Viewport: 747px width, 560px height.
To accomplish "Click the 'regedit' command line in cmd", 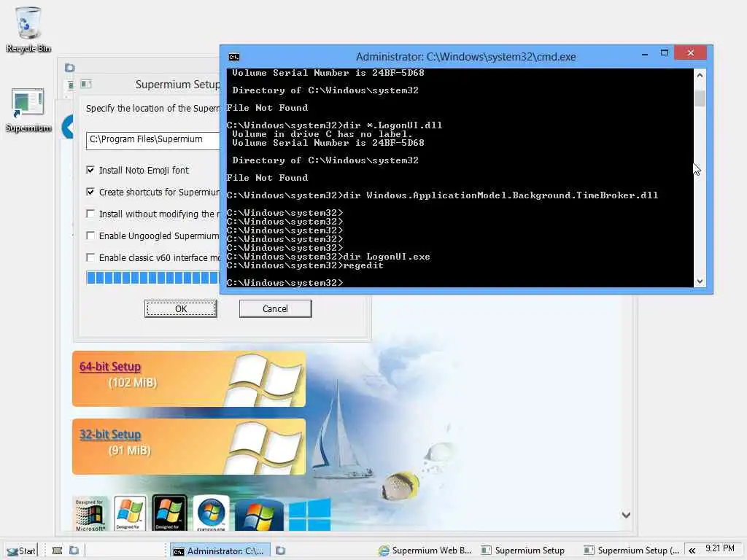I will (305, 265).
